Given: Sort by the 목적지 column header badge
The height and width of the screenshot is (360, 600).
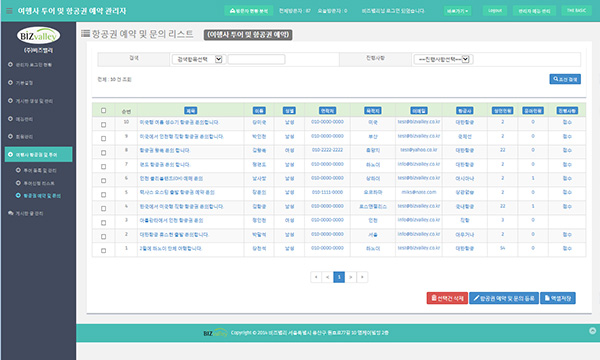Looking at the screenshot, I should pos(373,111).
